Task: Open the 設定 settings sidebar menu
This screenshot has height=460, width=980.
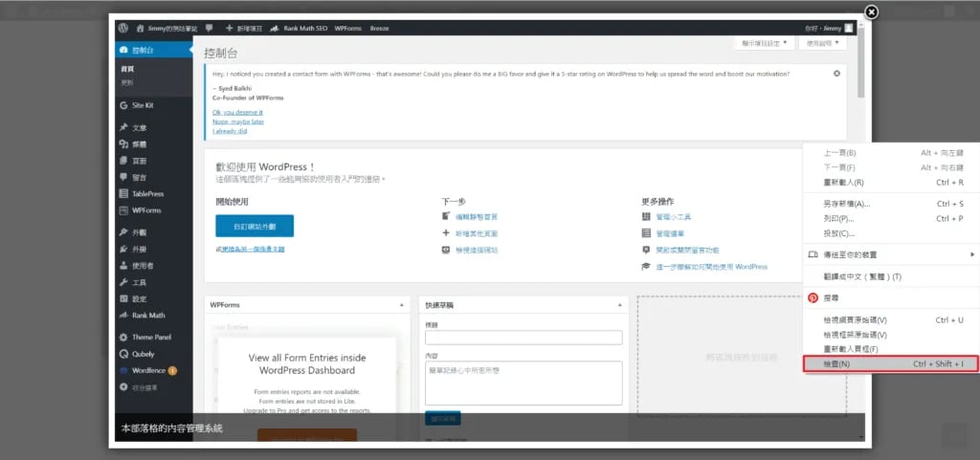Action: tap(154, 299)
